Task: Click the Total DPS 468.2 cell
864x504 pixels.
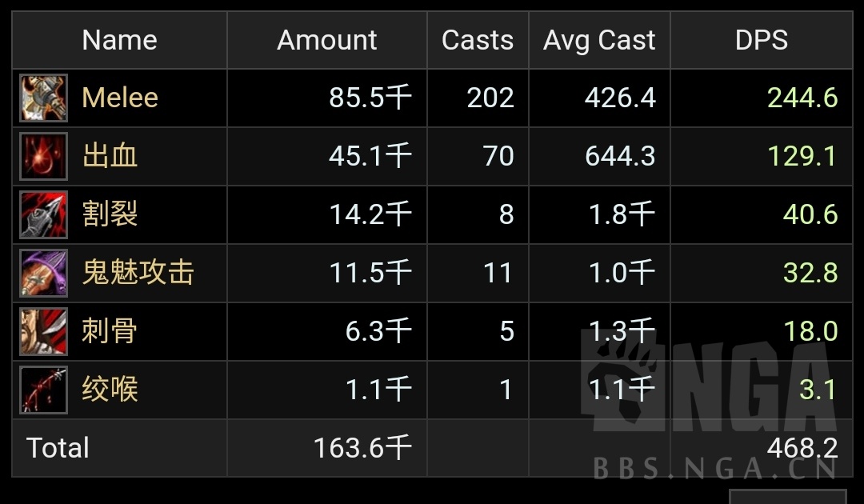Action: click(x=802, y=448)
